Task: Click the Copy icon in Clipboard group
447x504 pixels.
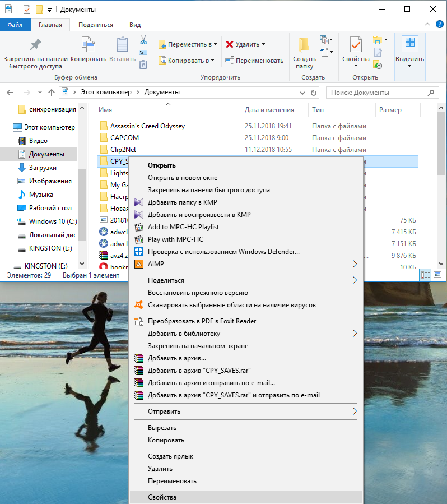Action: coord(89,44)
